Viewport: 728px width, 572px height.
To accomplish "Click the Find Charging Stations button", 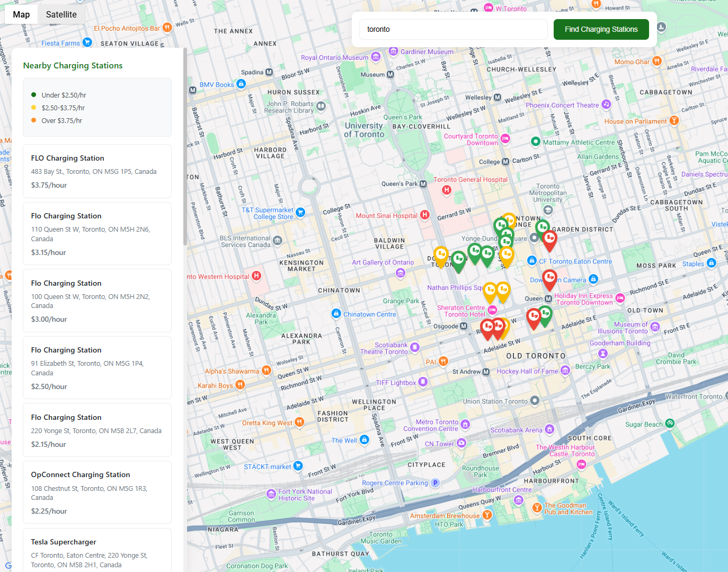I will click(601, 29).
